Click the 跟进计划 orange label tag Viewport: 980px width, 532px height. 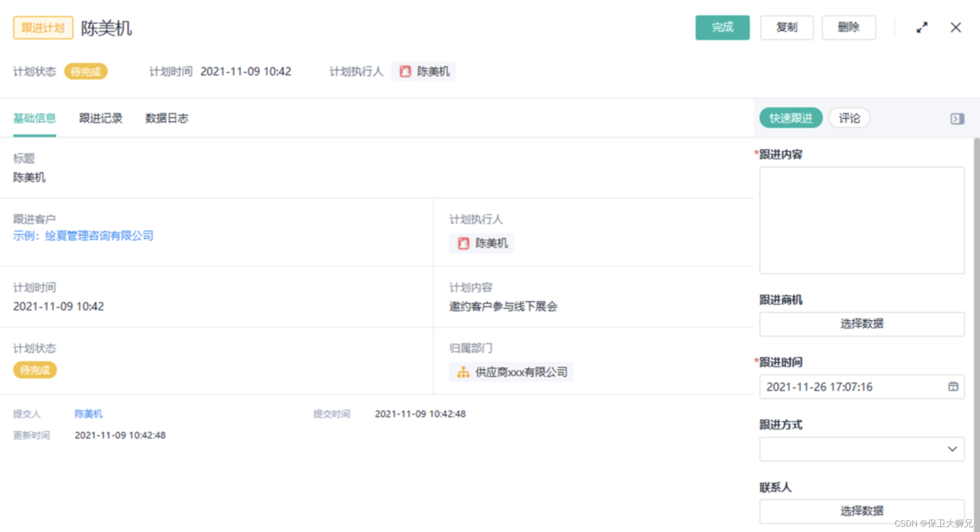43,28
